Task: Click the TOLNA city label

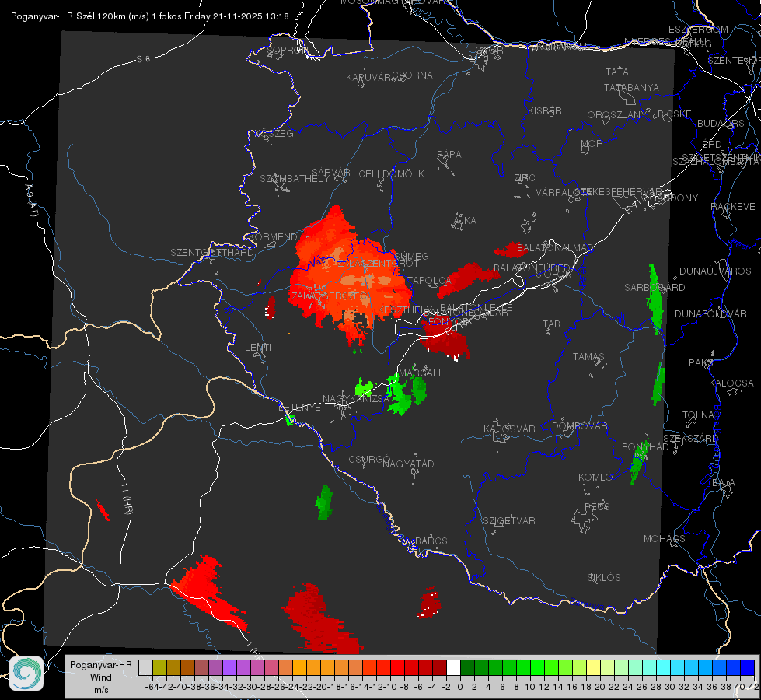Action: (x=698, y=415)
